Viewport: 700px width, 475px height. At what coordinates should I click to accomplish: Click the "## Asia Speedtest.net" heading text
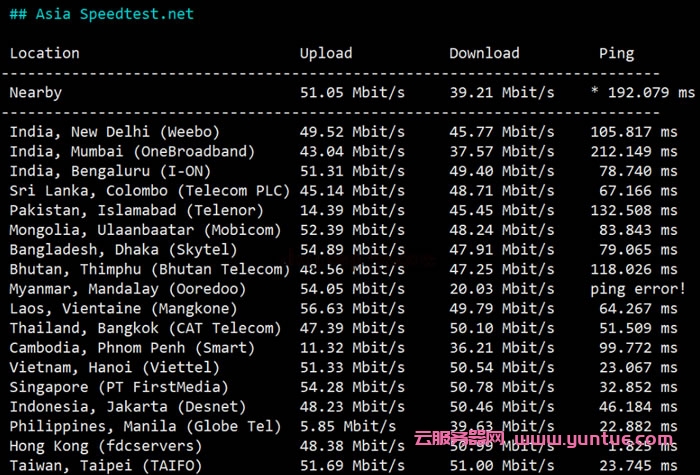tap(101, 14)
